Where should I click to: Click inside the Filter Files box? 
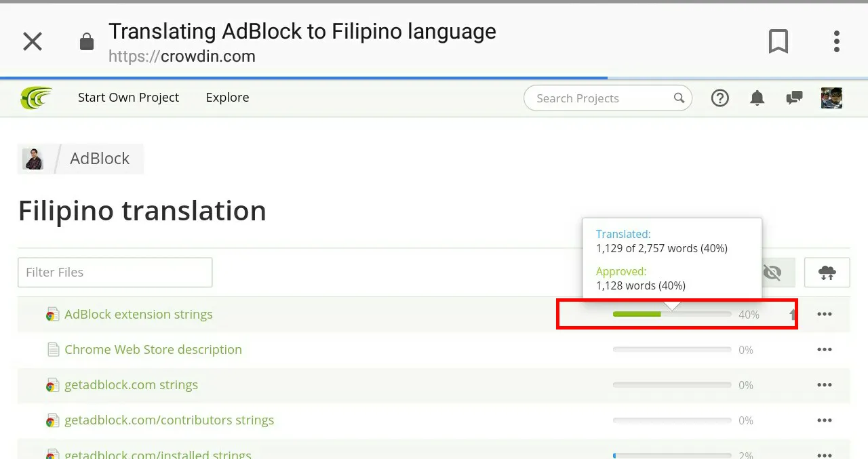[115, 272]
